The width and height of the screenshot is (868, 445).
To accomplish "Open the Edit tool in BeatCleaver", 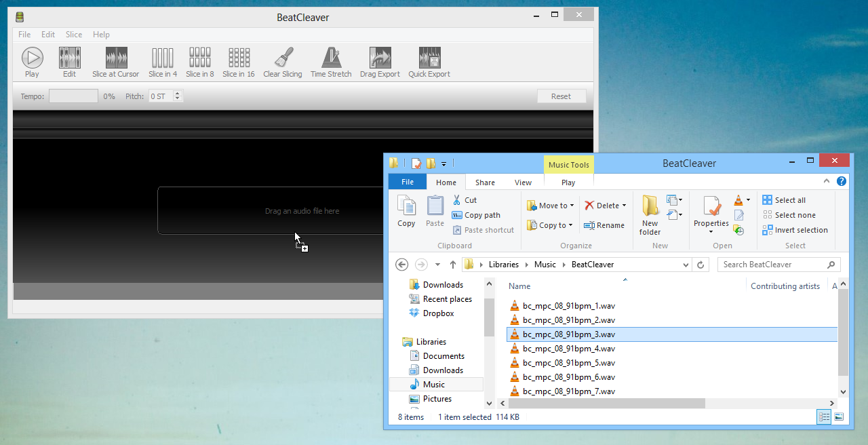I will (x=69, y=62).
